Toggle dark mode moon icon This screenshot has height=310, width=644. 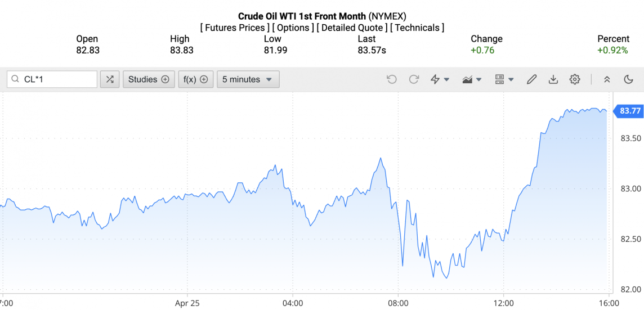[628, 79]
